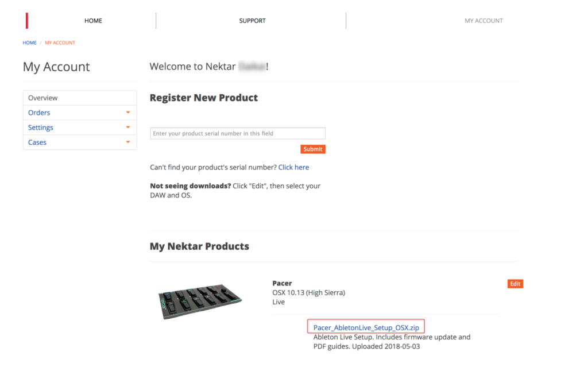Expand the Settings dropdown arrow

128,128
